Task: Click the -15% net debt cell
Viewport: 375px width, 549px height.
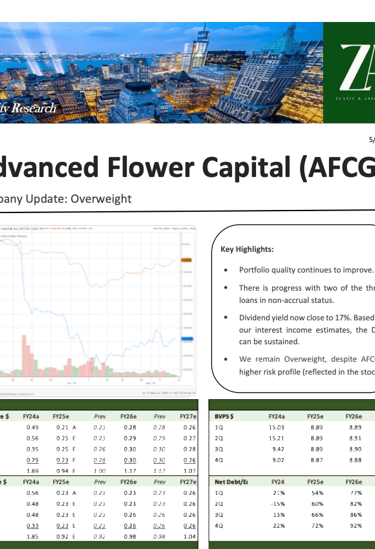Action: (x=278, y=504)
